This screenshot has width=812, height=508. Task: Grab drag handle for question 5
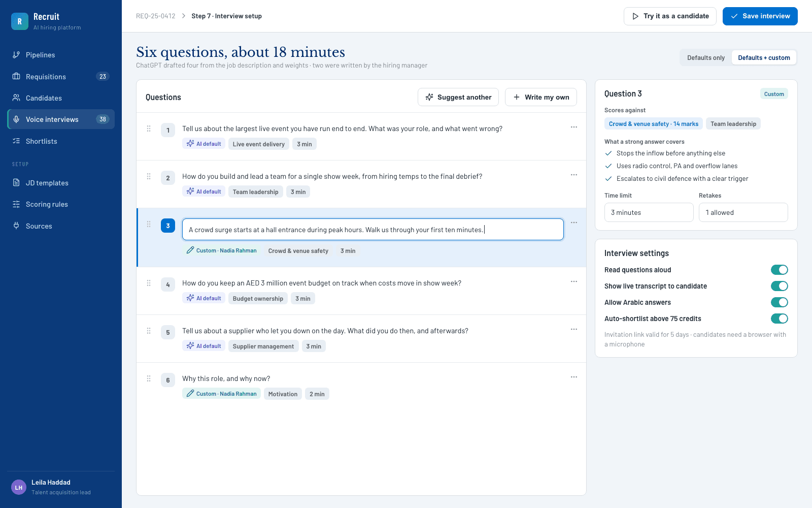click(149, 331)
